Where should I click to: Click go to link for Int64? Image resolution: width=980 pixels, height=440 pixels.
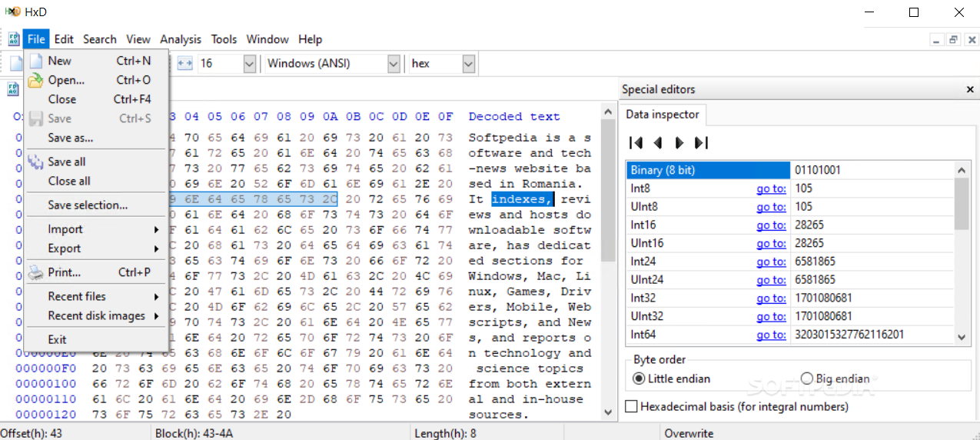coord(771,335)
